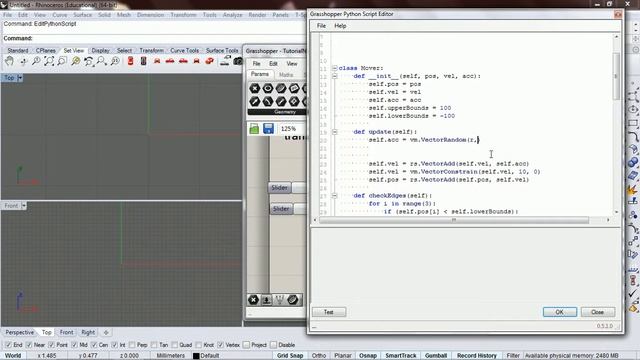Toggle Record History in status bar
This screenshot has width=640, height=360.
coord(476,356)
